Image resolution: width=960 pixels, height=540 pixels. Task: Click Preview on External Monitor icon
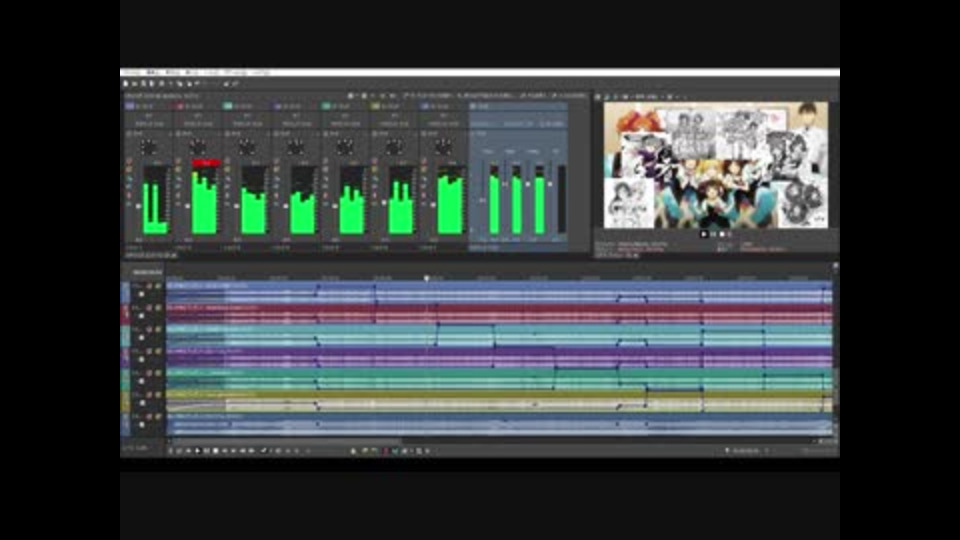point(607,97)
